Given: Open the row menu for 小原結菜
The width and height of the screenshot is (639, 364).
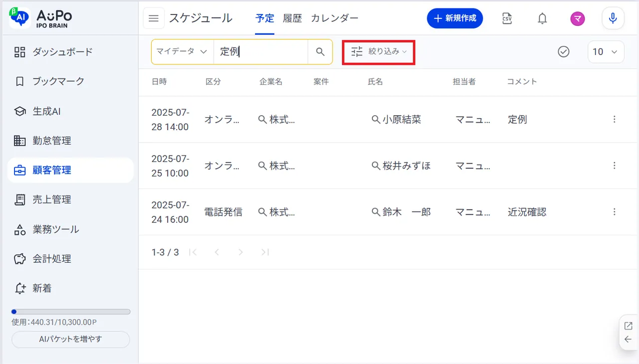Looking at the screenshot, I should [x=615, y=119].
